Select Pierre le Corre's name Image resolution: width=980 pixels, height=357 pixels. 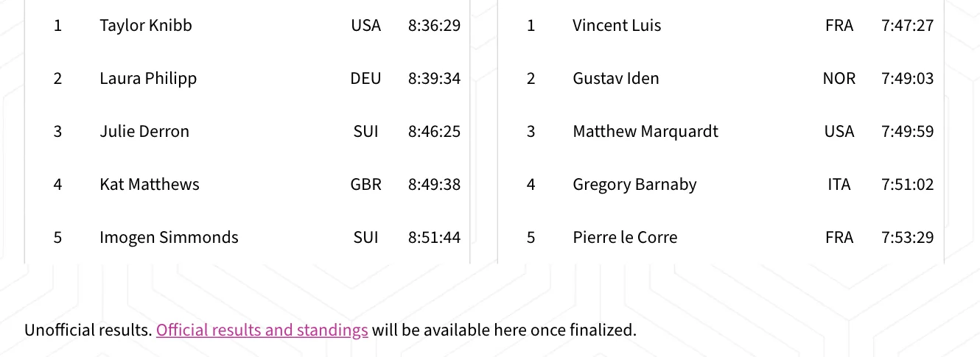point(625,237)
